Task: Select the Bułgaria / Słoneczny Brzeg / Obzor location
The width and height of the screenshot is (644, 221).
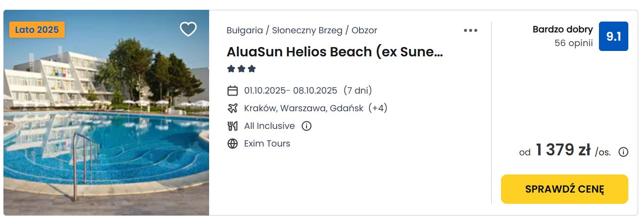Action: [302, 30]
